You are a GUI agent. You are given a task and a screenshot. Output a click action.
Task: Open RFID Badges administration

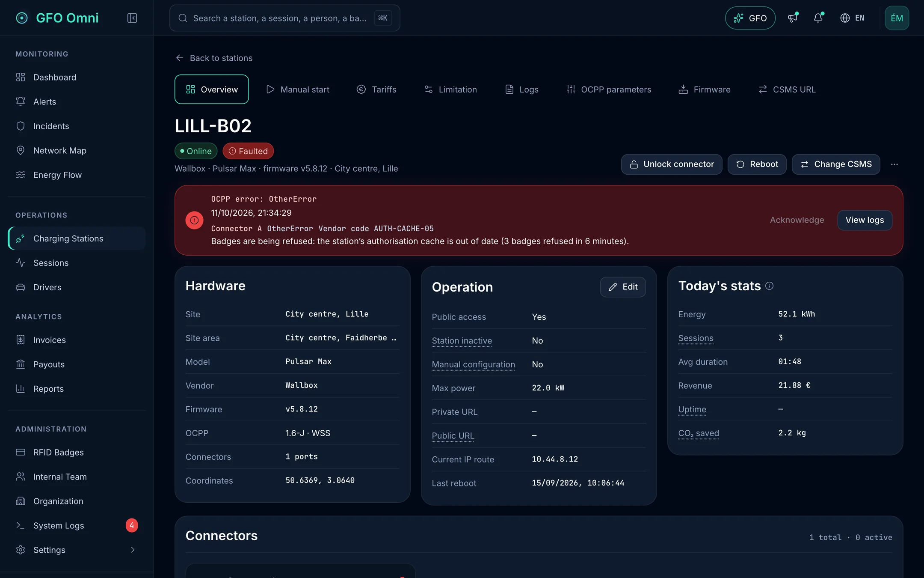(x=77, y=453)
